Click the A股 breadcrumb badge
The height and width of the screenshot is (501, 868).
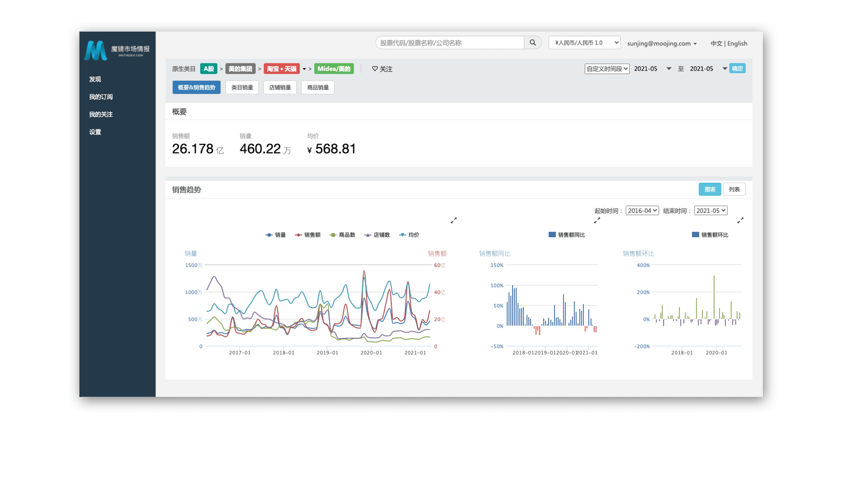tap(208, 69)
